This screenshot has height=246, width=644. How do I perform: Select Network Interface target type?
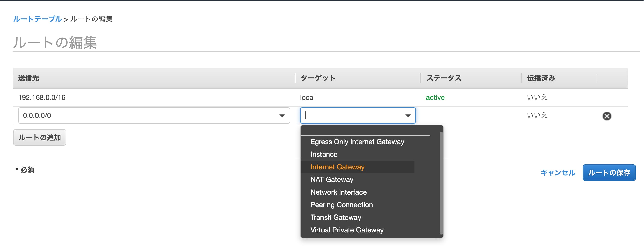[338, 192]
